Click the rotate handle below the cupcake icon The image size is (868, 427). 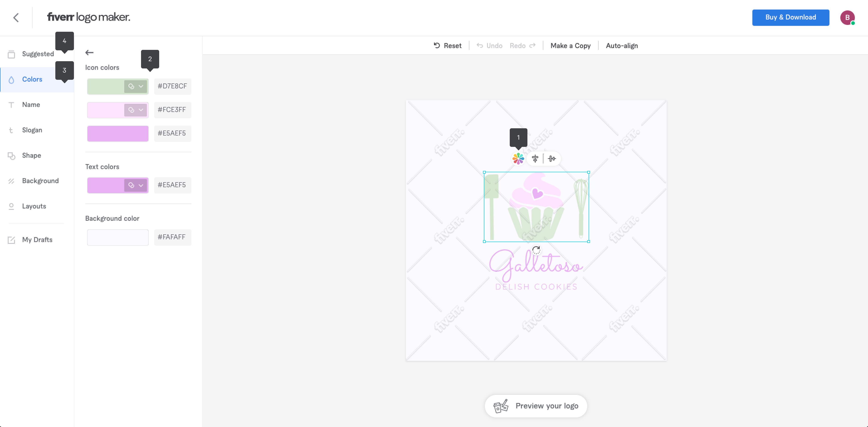click(536, 250)
